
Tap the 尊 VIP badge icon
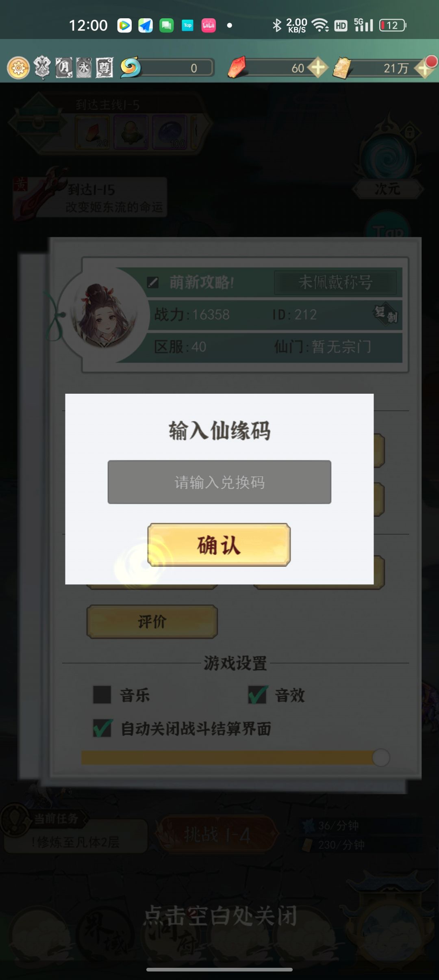104,67
